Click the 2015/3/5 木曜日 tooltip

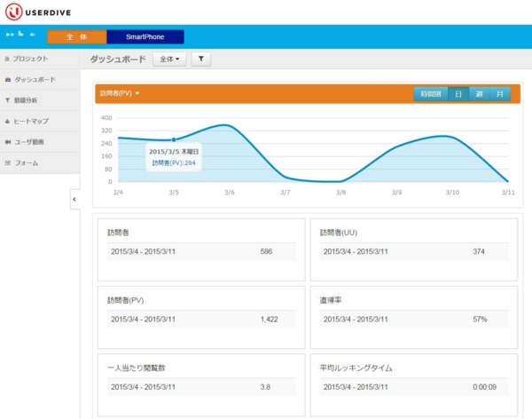point(174,157)
